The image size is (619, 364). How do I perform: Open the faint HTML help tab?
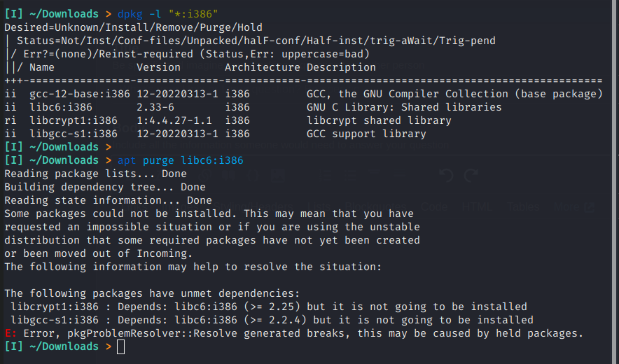477,207
